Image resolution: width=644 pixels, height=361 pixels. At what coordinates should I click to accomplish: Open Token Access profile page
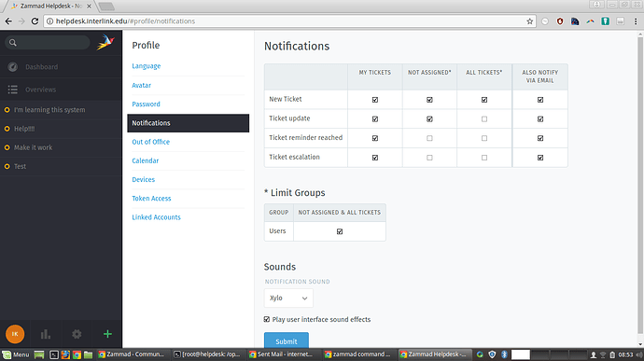tap(151, 199)
